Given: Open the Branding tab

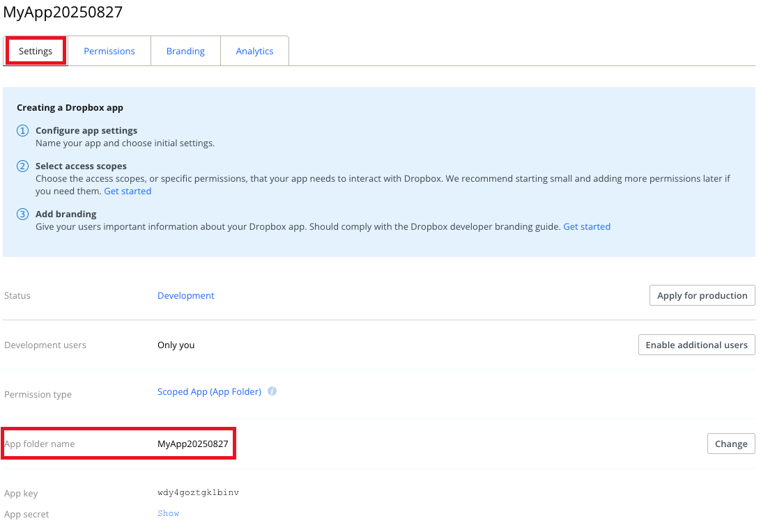Looking at the screenshot, I should click(185, 51).
